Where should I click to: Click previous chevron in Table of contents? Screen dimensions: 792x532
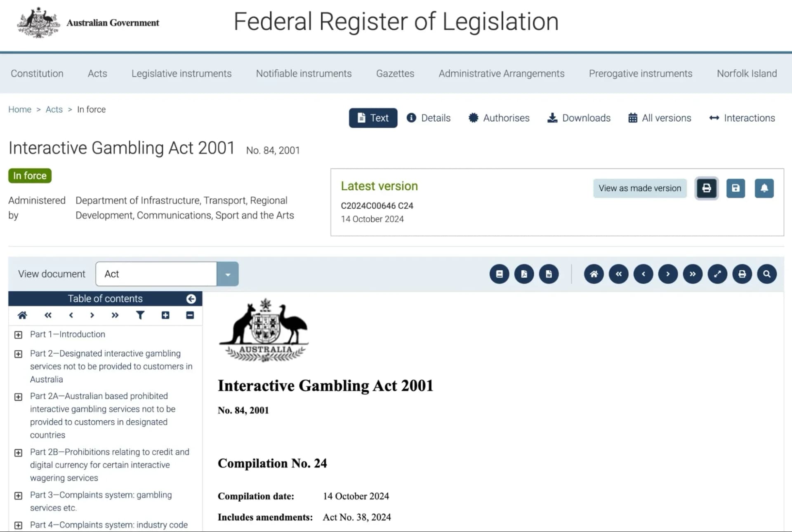click(x=71, y=315)
